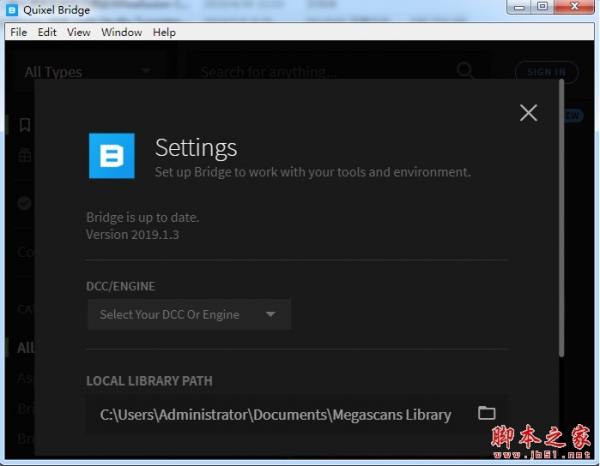This screenshot has height=466, width=600.
Task: Click the Local Library Path field
Action: (x=296, y=414)
